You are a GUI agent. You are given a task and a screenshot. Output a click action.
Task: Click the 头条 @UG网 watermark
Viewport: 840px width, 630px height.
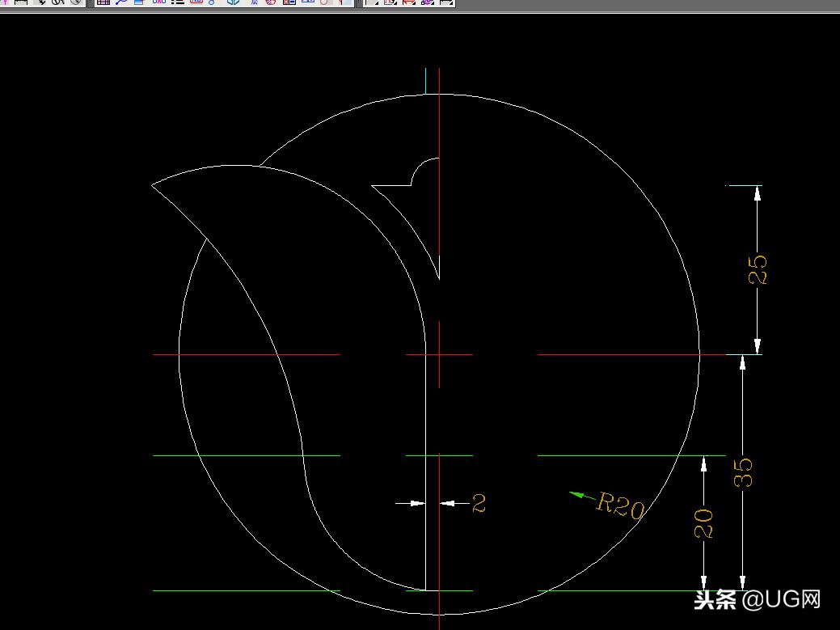[x=757, y=599]
